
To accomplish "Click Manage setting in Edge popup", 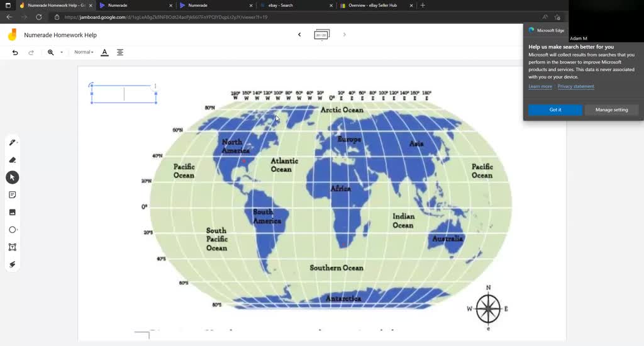I will tap(611, 109).
